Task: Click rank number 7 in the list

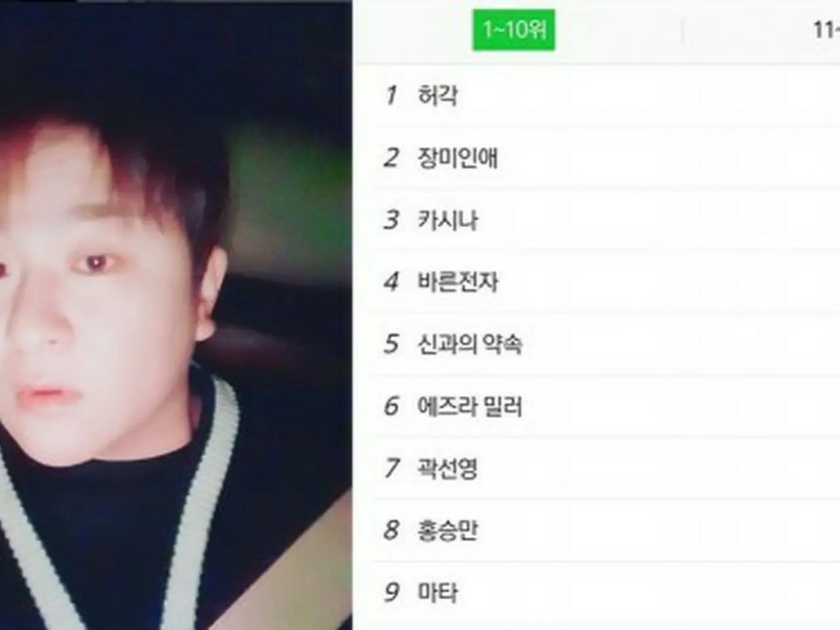Action: click(392, 468)
